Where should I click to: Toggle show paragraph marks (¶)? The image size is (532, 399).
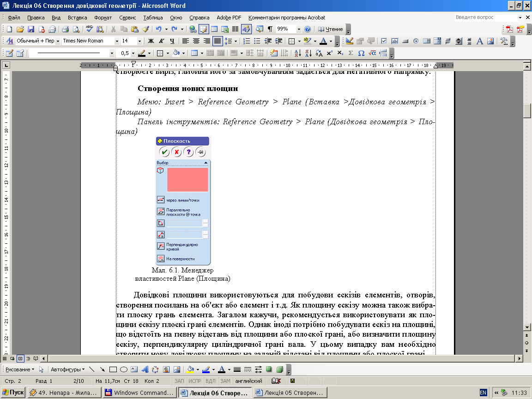pyautogui.click(x=270, y=29)
